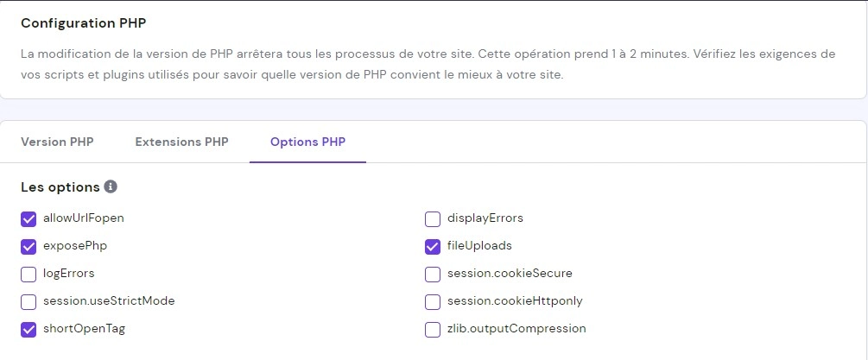Switch to the Version PHP tab
The height and width of the screenshot is (360, 868).
pos(57,142)
